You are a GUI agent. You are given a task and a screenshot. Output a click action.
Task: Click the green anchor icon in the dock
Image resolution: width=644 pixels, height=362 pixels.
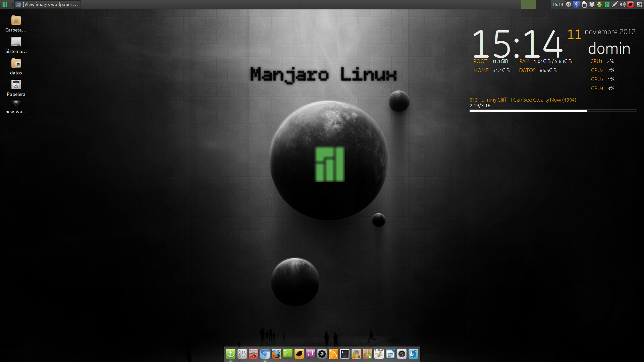(231, 354)
